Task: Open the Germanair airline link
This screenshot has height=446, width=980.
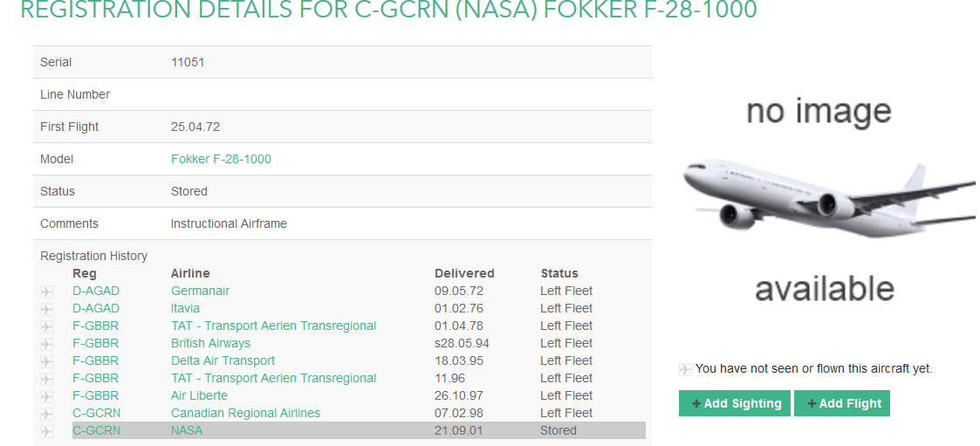Action: [200, 291]
